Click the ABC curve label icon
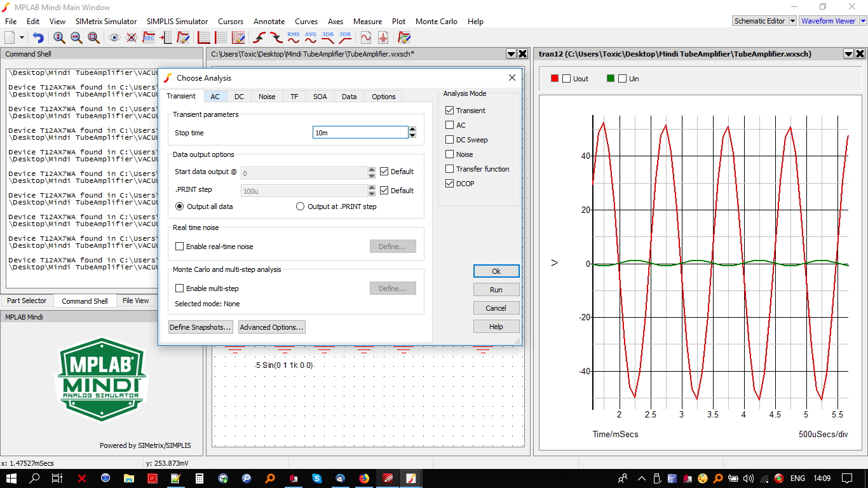 tap(149, 38)
